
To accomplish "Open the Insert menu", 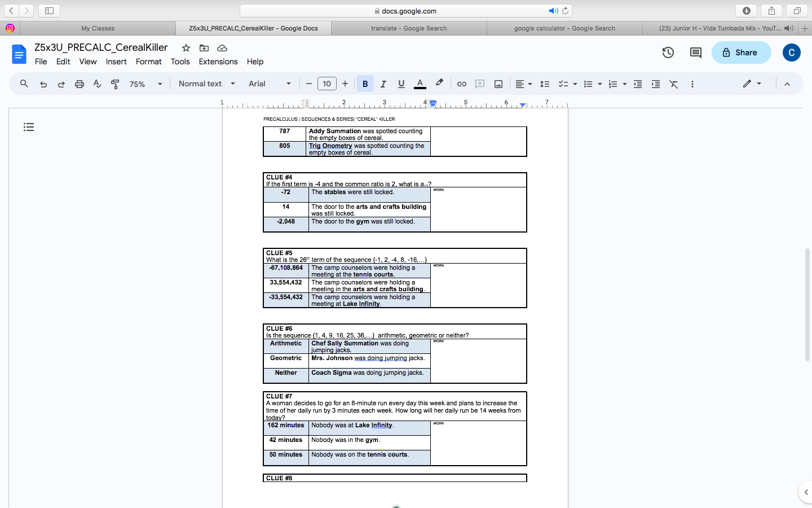I will (x=116, y=62).
